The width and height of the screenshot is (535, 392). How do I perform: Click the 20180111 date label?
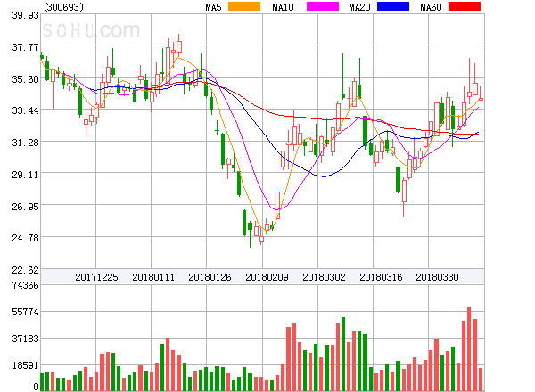pos(153,277)
